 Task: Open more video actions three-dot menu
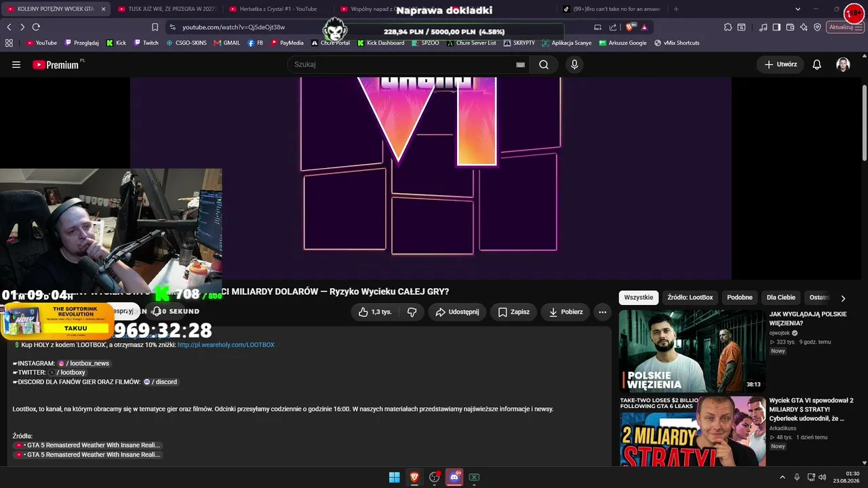tap(602, 312)
